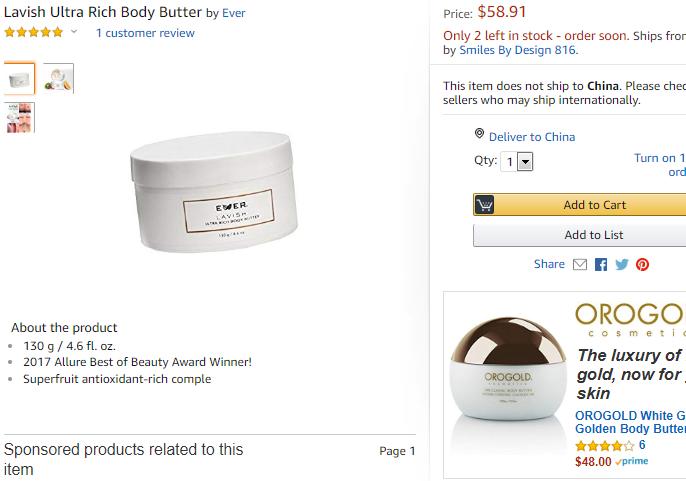
Task: Click the shopping cart icon on Add to Cart
Action: (485, 205)
